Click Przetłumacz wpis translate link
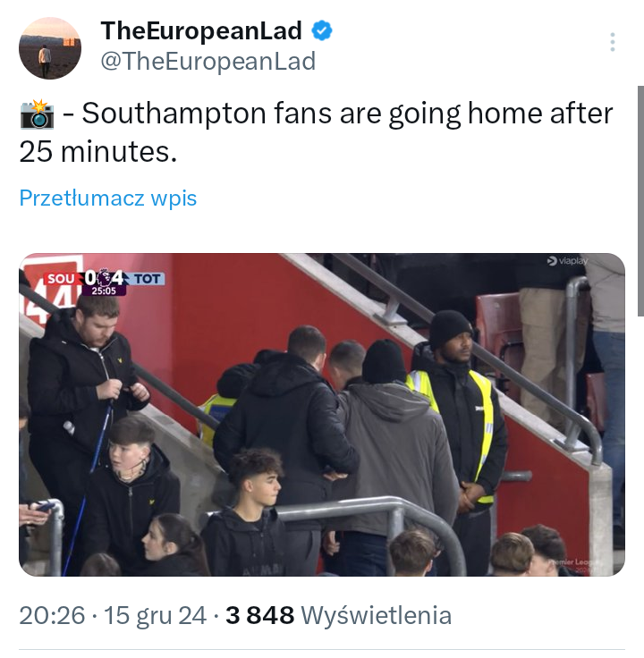Screen dimensions: 644x658 pos(108,198)
